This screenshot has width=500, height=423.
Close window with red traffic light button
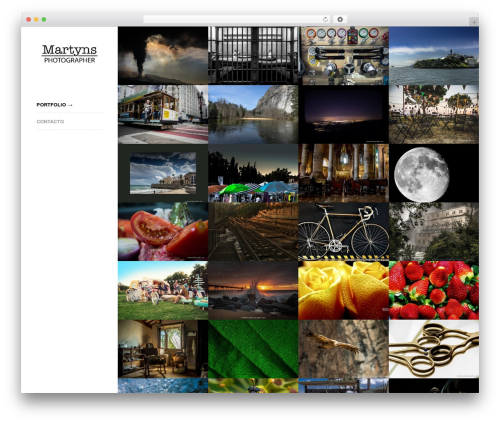pos(29,19)
